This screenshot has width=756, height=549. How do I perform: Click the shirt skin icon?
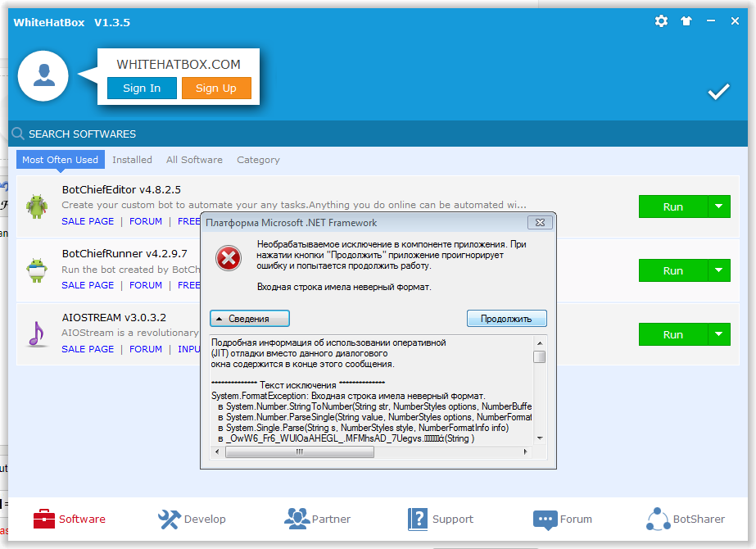click(686, 21)
